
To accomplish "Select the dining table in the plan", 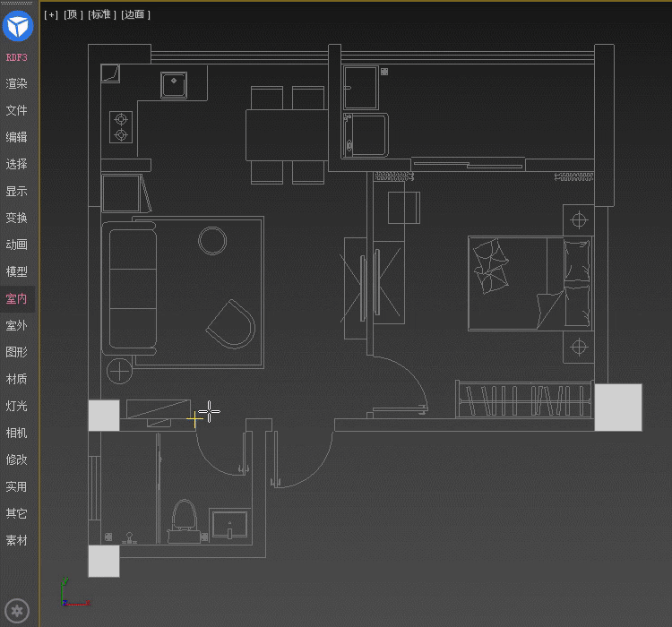I will tap(287, 135).
